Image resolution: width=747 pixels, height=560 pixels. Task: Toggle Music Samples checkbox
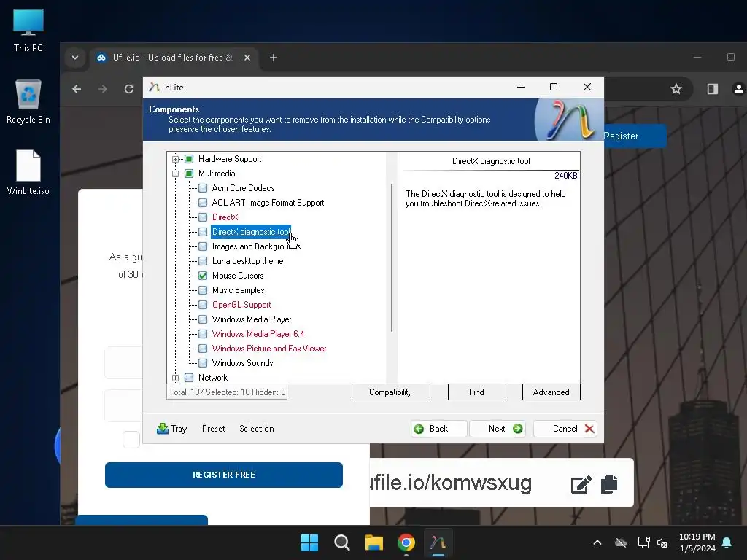click(203, 290)
